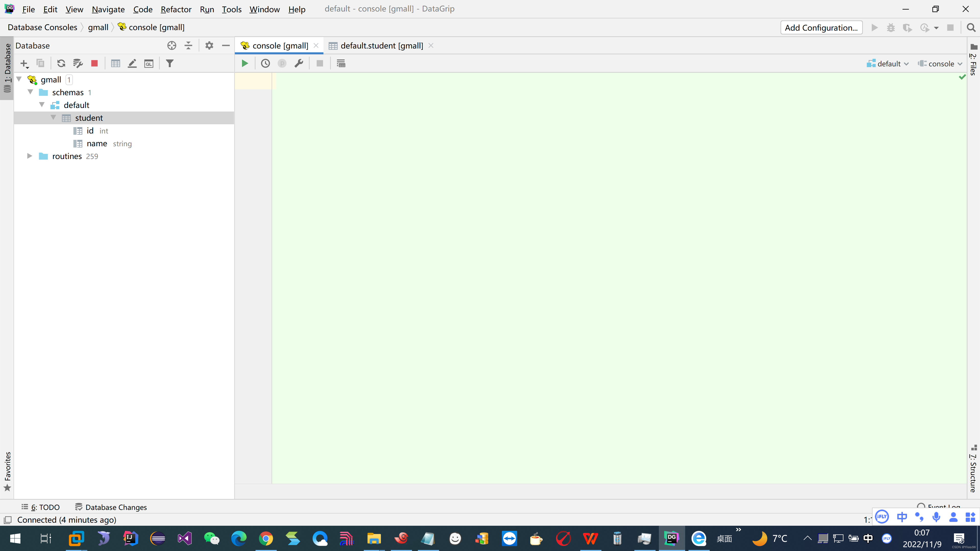Run the query with the green Execute button

[245, 64]
